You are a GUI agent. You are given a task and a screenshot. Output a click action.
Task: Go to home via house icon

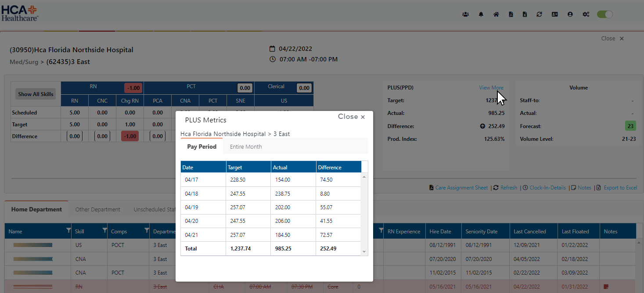[x=496, y=14]
